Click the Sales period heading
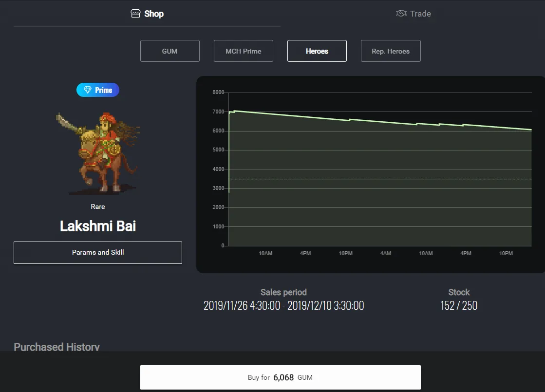Viewport: 545px width, 392px height. tap(283, 292)
